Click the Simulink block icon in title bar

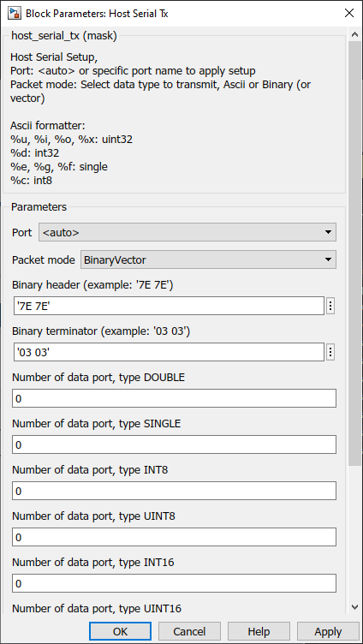click(x=15, y=13)
